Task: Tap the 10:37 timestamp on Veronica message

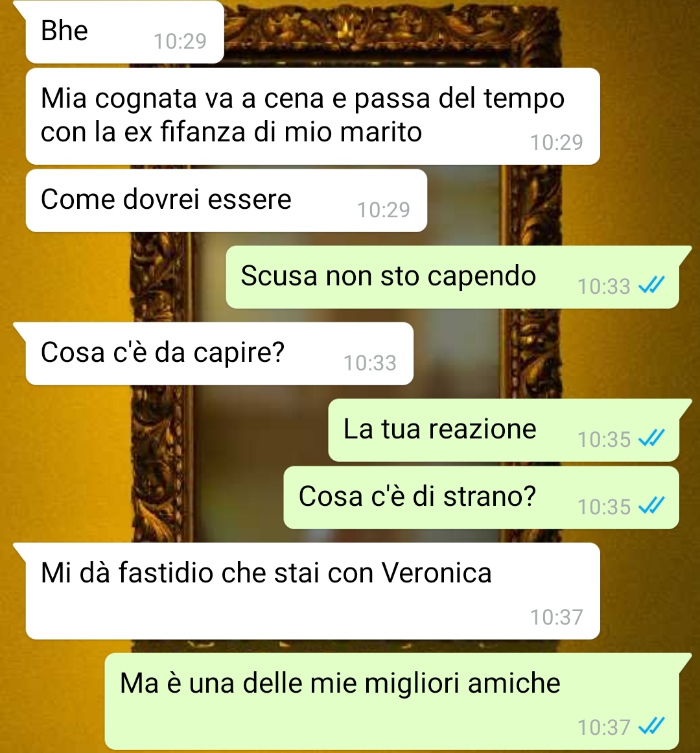Action: [557, 617]
